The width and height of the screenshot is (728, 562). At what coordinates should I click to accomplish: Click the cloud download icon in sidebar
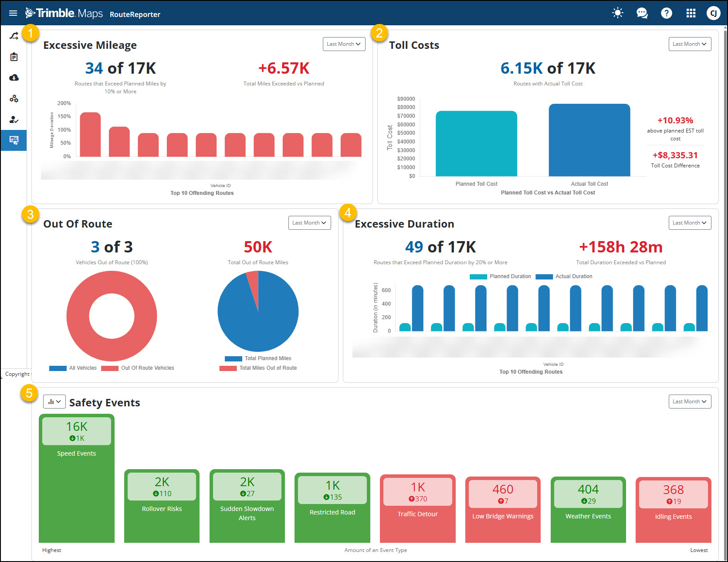[14, 78]
